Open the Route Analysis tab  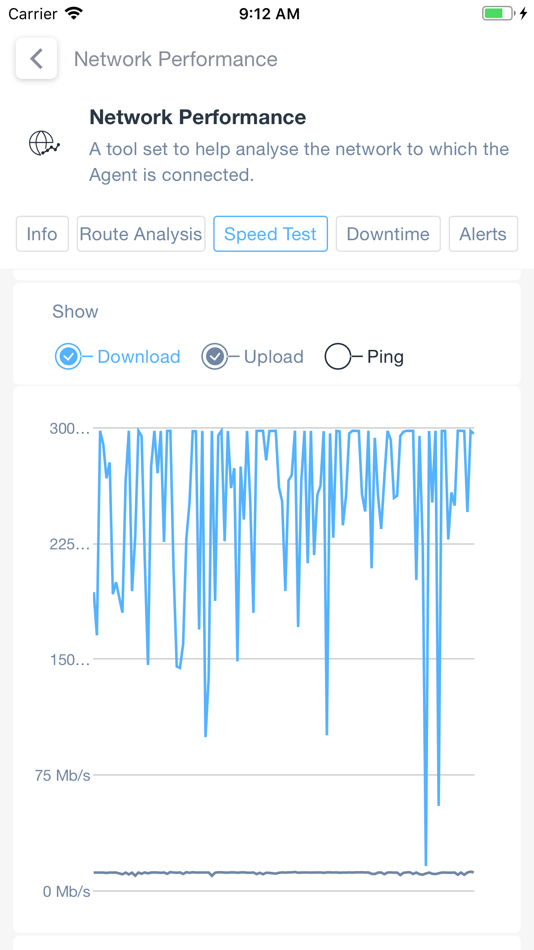point(141,234)
